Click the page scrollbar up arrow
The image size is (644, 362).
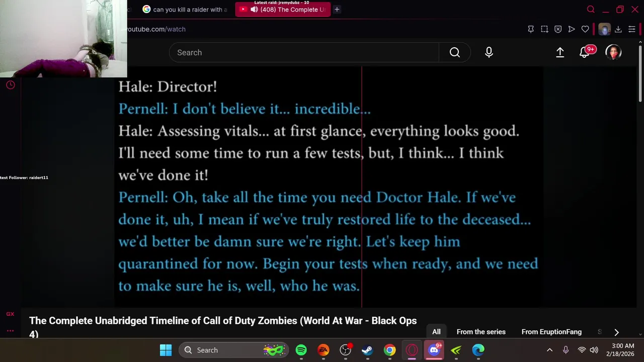click(640, 43)
